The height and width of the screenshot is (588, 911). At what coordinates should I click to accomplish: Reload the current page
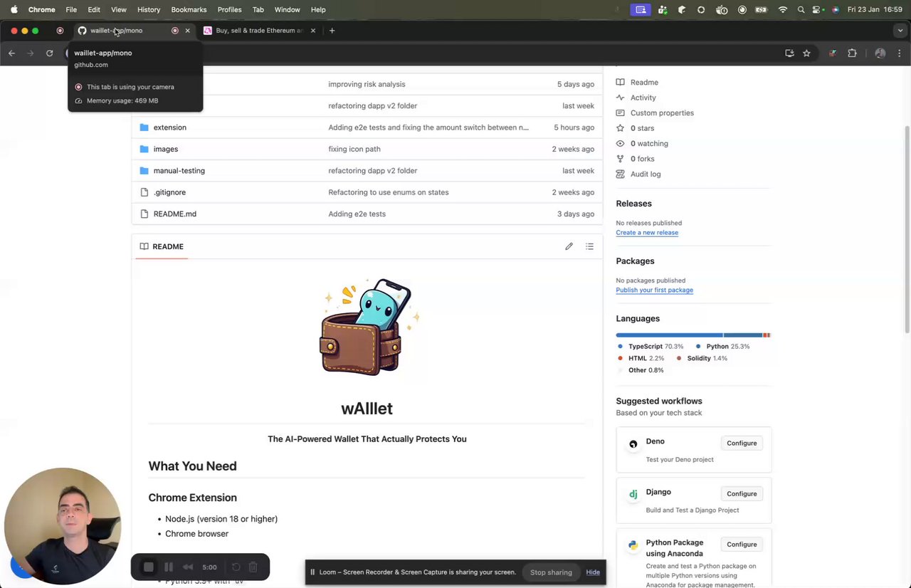pyautogui.click(x=49, y=53)
